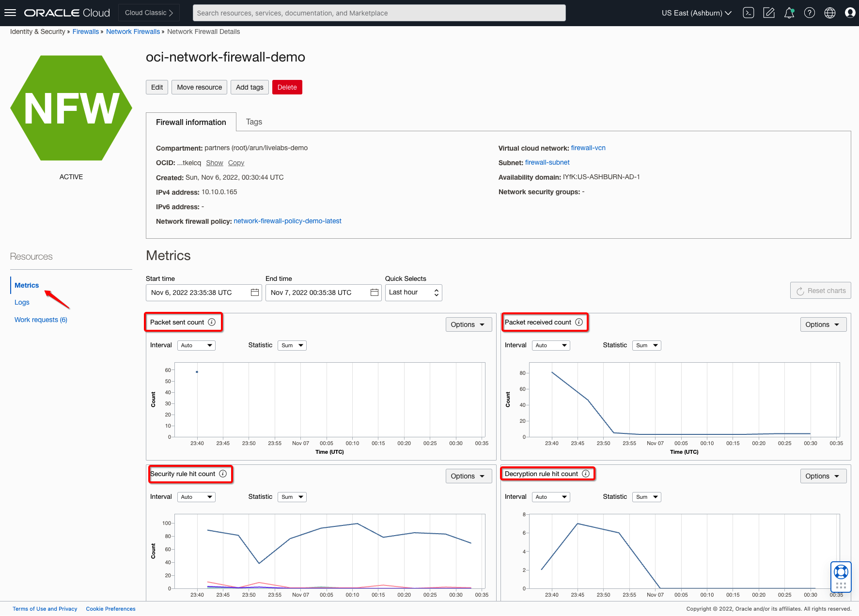Click the Edit button
The height and width of the screenshot is (616, 859).
click(157, 87)
